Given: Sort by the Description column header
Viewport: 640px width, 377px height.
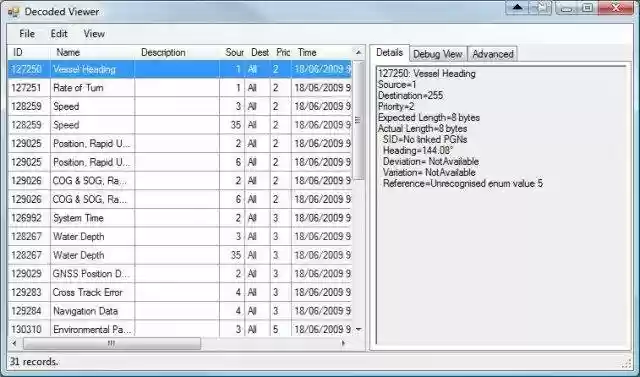Looking at the screenshot, I should point(177,52).
